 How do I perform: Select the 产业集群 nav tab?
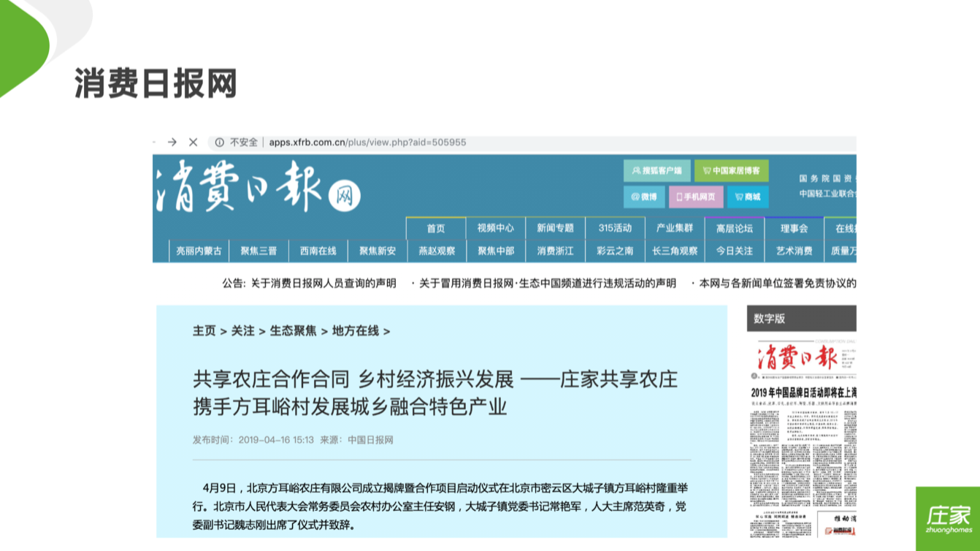pos(675,228)
